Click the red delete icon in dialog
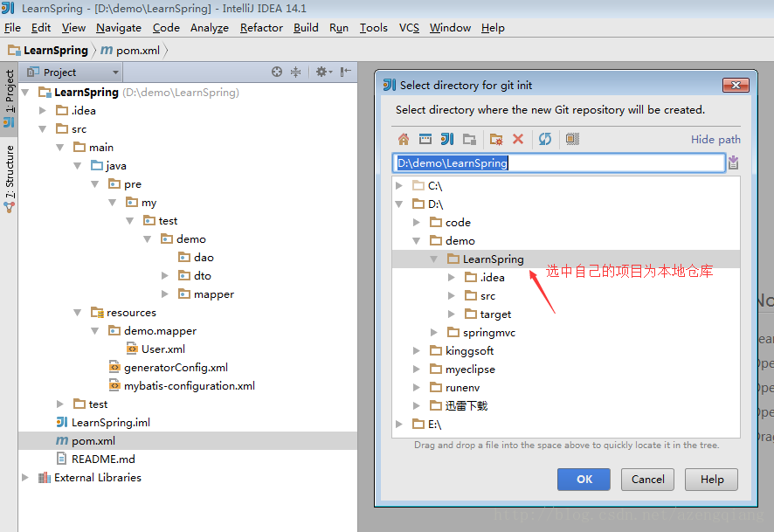 pos(518,139)
